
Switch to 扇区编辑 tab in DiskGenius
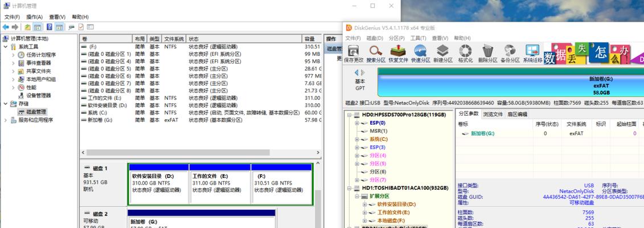pyautogui.click(x=517, y=114)
